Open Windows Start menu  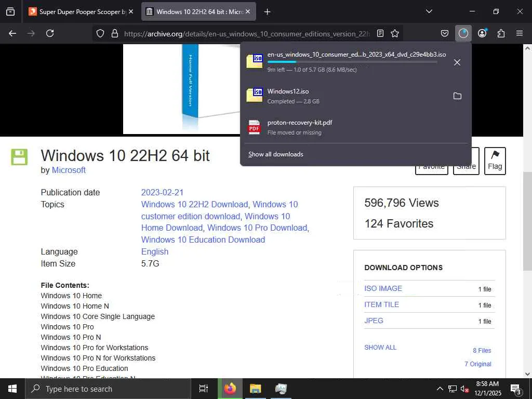[x=12, y=389]
